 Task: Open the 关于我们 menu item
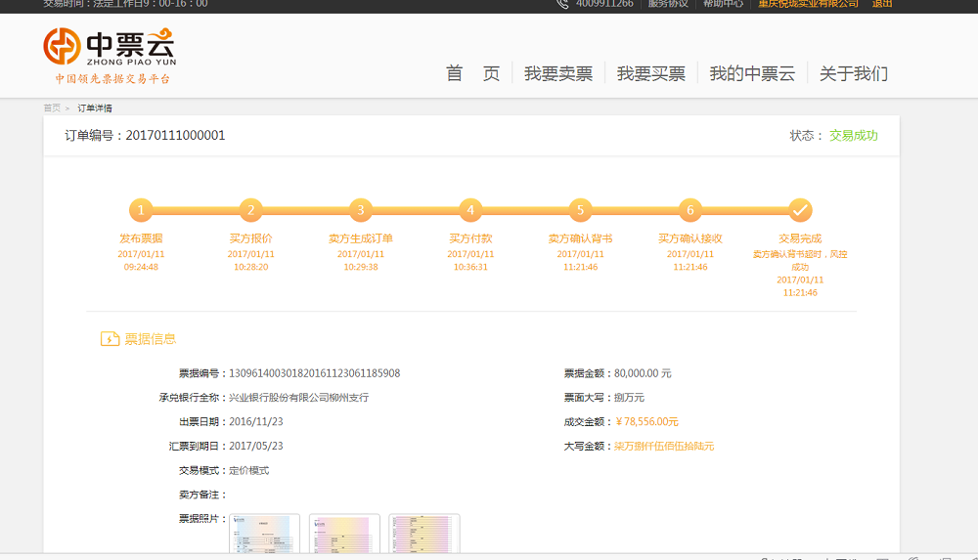click(853, 73)
